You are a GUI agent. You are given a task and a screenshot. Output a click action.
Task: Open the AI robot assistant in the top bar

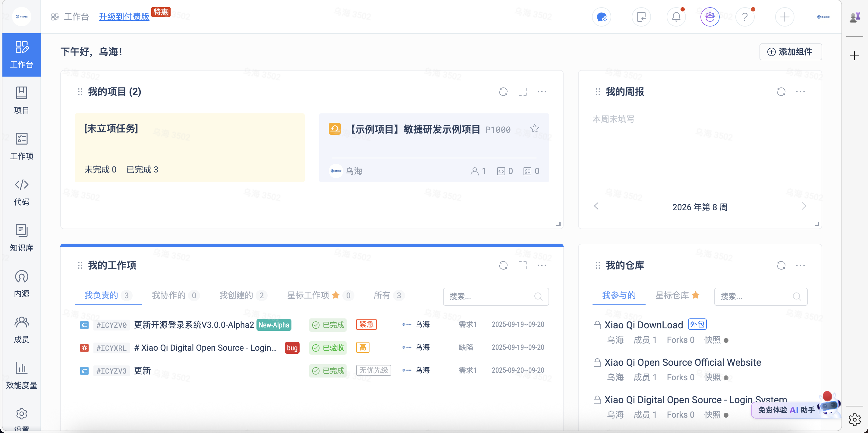(x=710, y=17)
